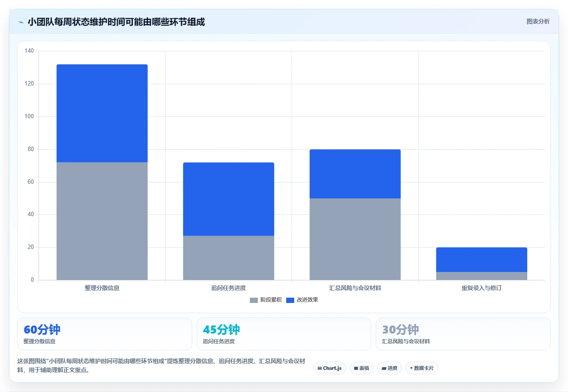Click the y-axis value 20
Viewport: 568px width, 392px height.
31,247
